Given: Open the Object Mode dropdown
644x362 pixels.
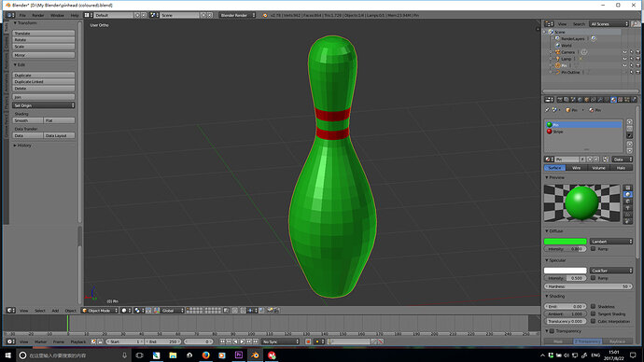Looking at the screenshot, I should (100, 311).
